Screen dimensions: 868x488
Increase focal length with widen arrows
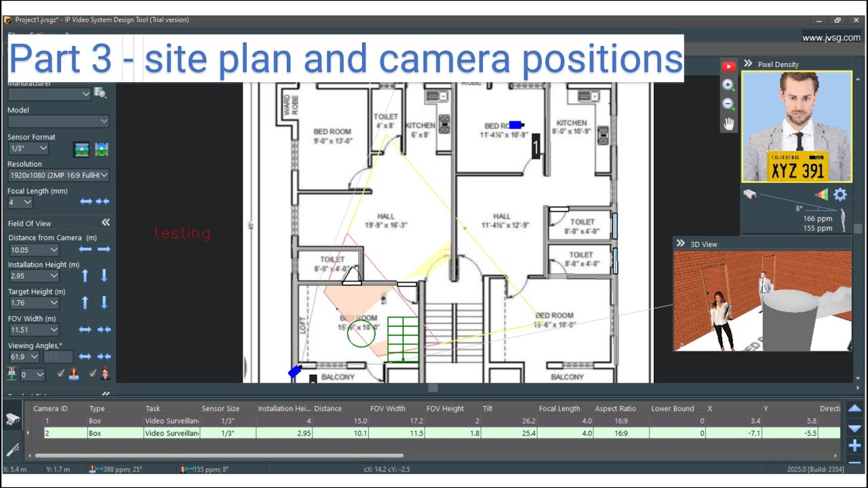tap(86, 201)
